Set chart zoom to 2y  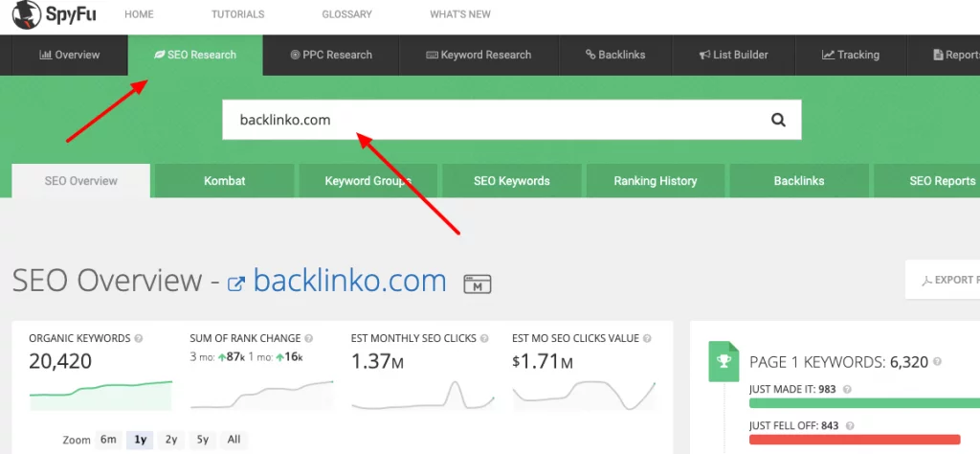pyautogui.click(x=171, y=440)
